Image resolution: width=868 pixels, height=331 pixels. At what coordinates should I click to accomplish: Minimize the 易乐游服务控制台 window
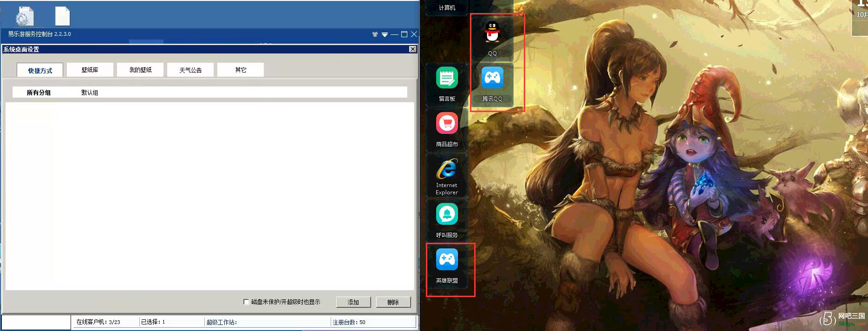click(x=394, y=34)
